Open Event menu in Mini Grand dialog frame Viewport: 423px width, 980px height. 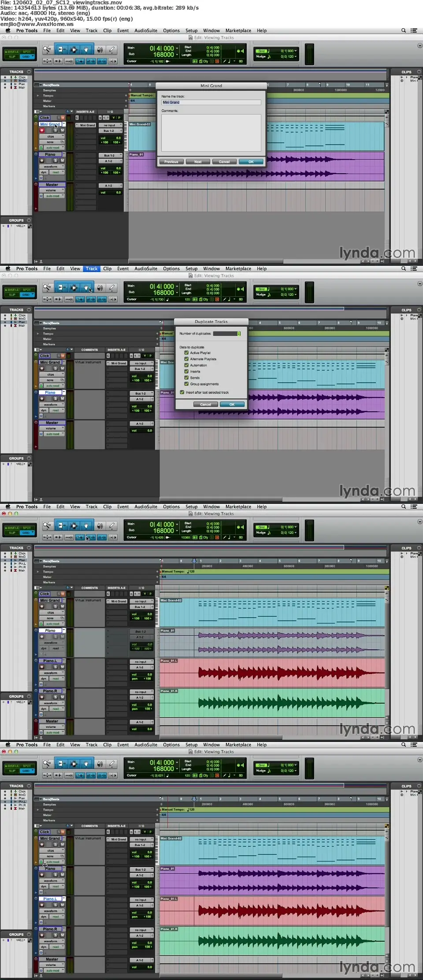pyautogui.click(x=123, y=30)
